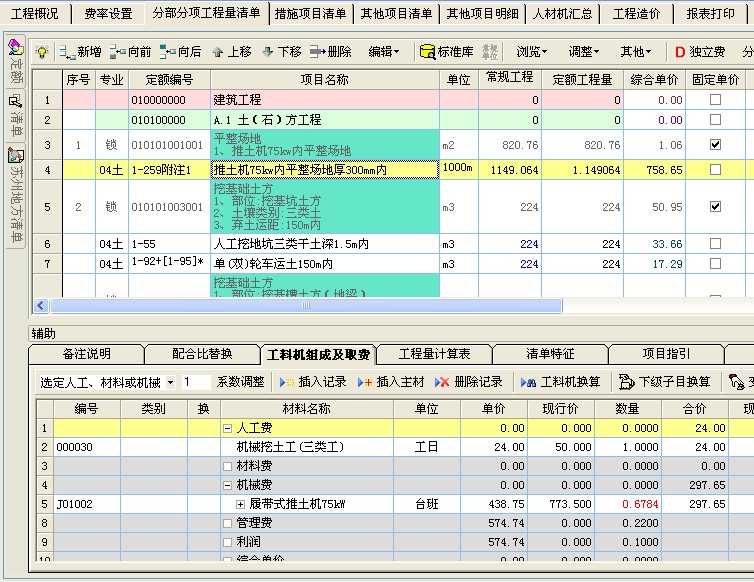Image resolution: width=754 pixels, height=582 pixels.
Task: Open the 报表打印 tab
Action: coord(711,13)
